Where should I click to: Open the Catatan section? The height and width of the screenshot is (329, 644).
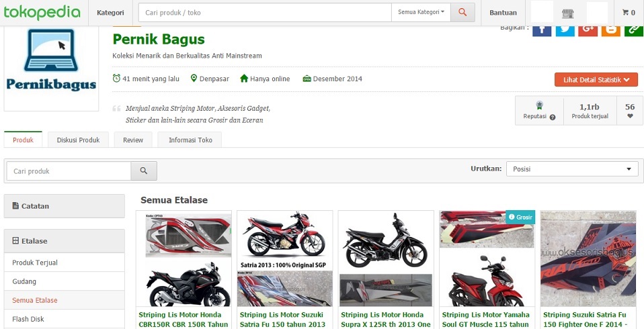[64, 206]
